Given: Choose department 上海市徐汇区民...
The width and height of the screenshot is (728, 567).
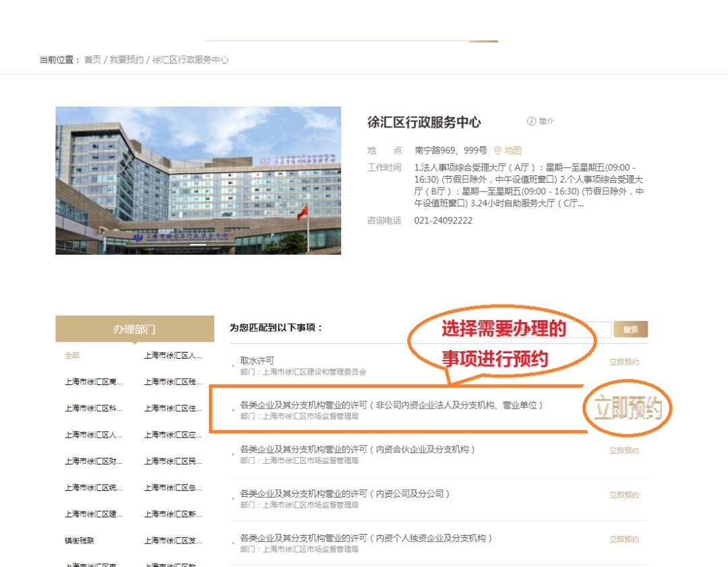Looking at the screenshot, I should coord(173,462).
